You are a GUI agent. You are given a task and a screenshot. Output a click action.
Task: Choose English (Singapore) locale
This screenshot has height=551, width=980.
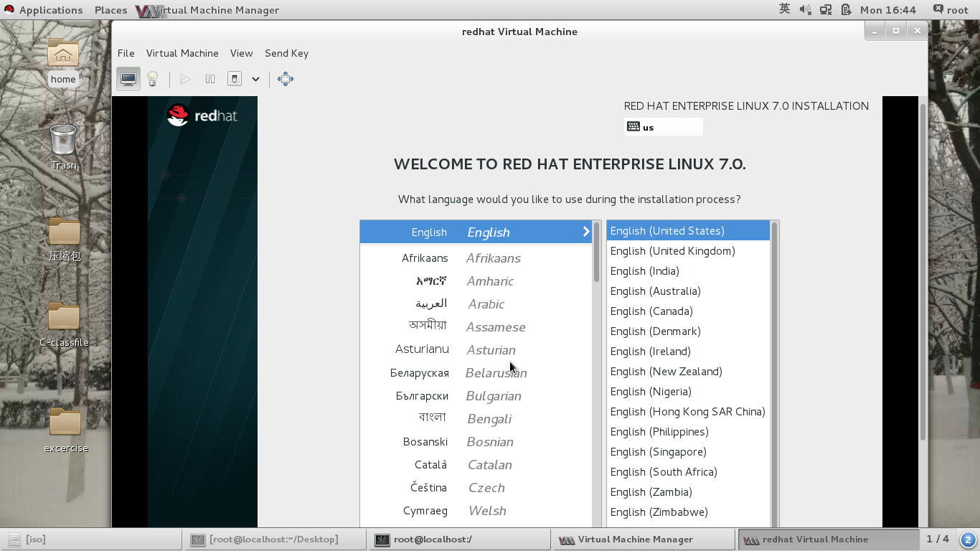[x=688, y=451]
